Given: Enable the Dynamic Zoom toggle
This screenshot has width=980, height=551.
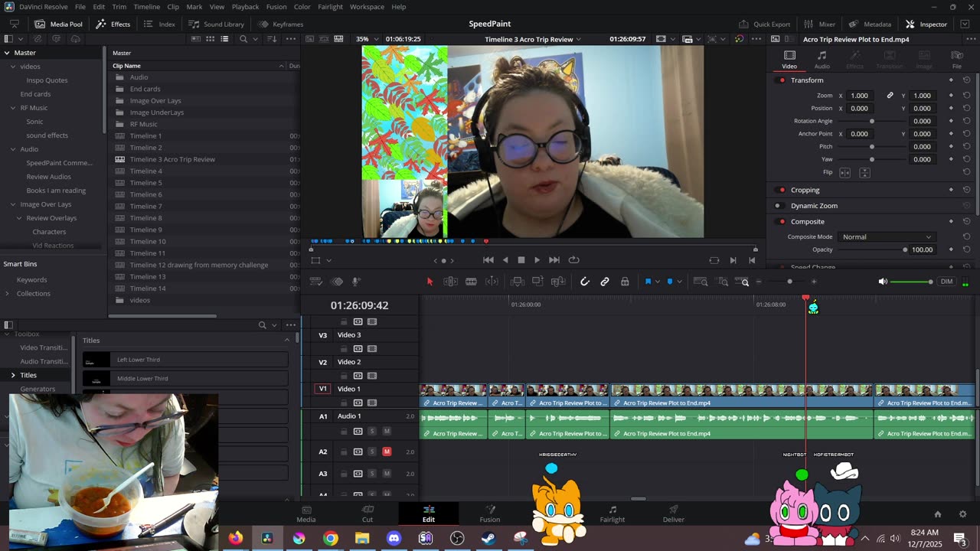Looking at the screenshot, I should 778,206.
